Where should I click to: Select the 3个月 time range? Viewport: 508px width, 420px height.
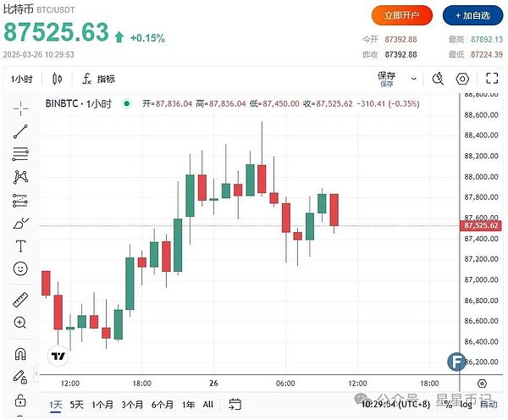click(x=132, y=405)
